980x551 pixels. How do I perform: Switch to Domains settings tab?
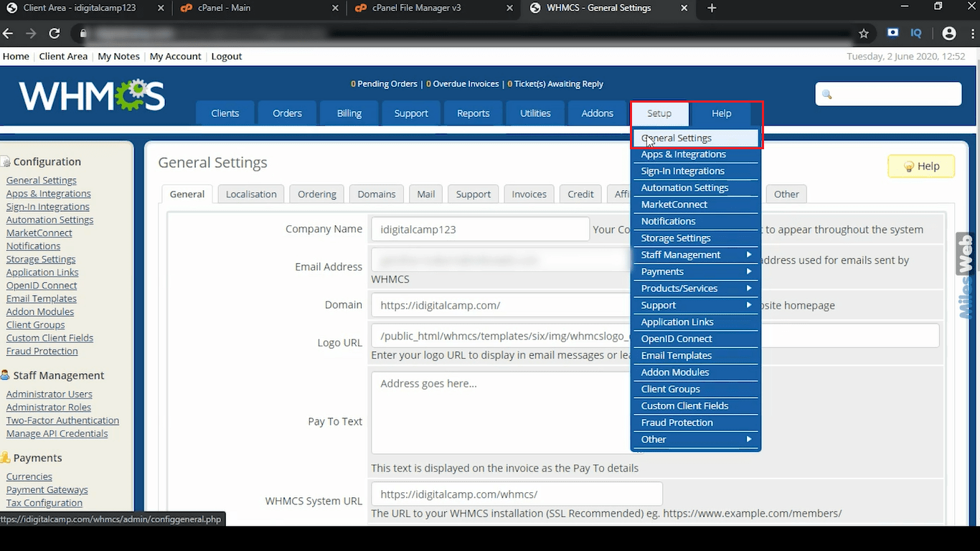377,194
